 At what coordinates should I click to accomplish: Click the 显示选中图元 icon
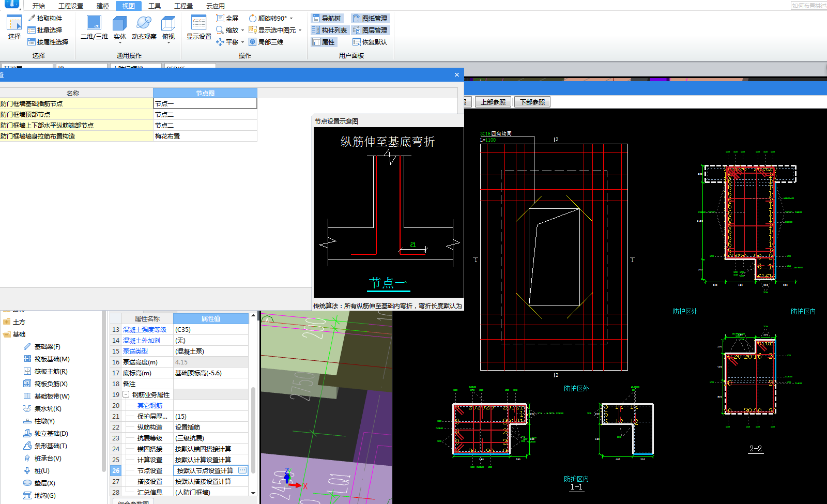(x=253, y=30)
